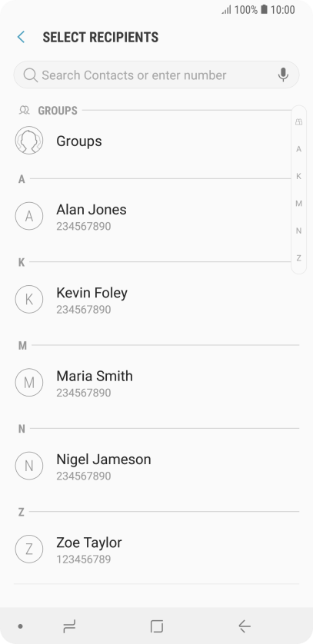
Task: Open recent apps from the navigation bar
Action: (x=69, y=626)
